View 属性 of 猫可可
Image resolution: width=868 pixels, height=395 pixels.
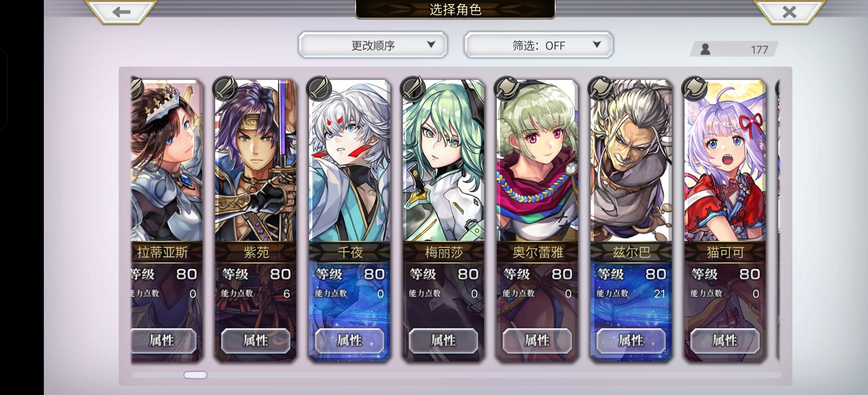pyautogui.click(x=725, y=341)
